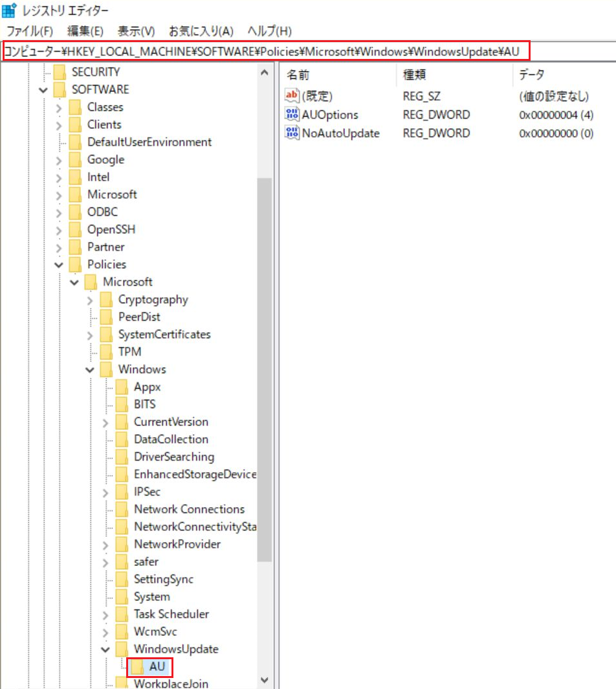
Task: Select the safer key label
Action: [x=146, y=561]
